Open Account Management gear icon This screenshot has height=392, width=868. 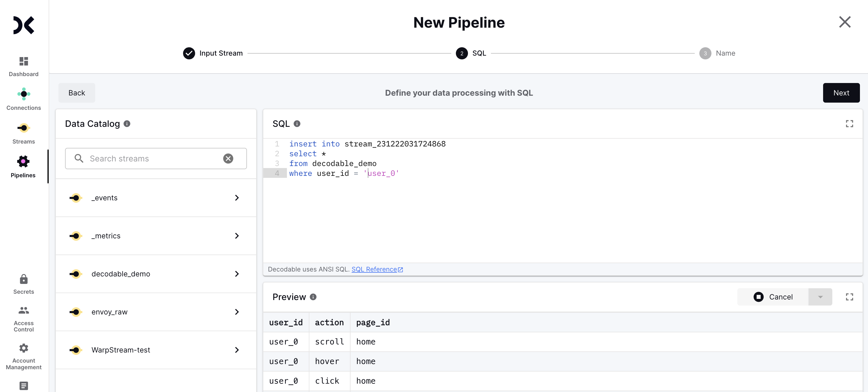pos(24,348)
